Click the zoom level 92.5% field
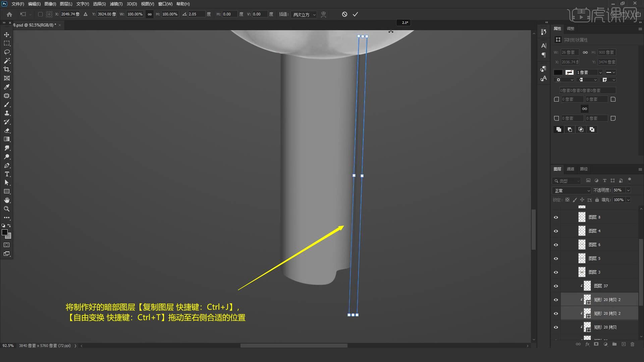 (x=8, y=346)
